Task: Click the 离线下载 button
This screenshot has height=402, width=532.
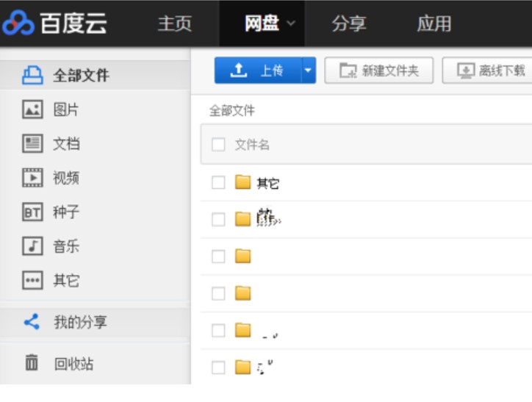Action: point(487,71)
